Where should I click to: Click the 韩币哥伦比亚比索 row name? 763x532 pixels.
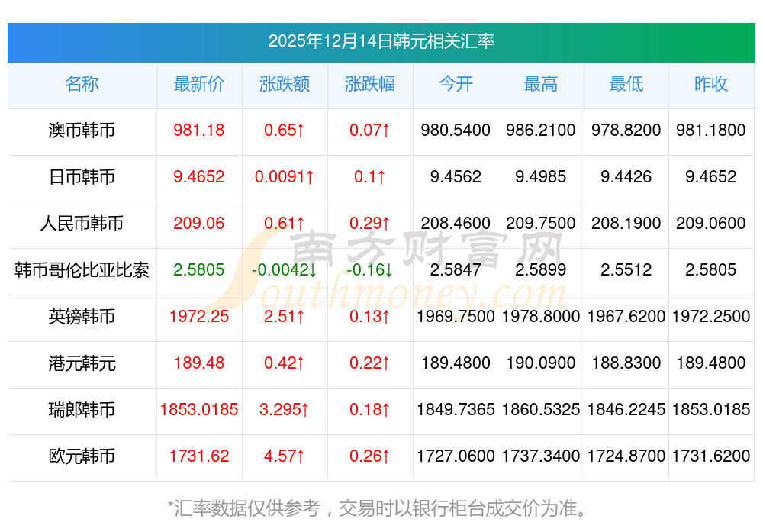(x=82, y=270)
